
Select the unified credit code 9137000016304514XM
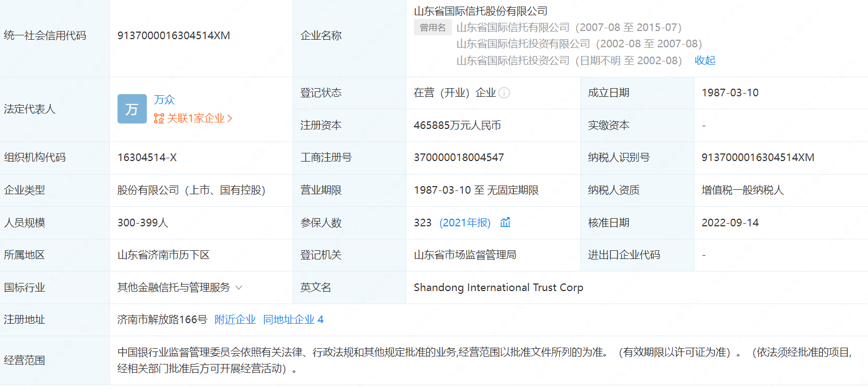tap(173, 35)
